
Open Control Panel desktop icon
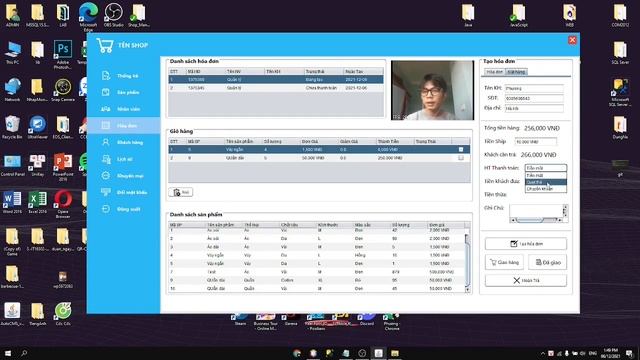12,165
